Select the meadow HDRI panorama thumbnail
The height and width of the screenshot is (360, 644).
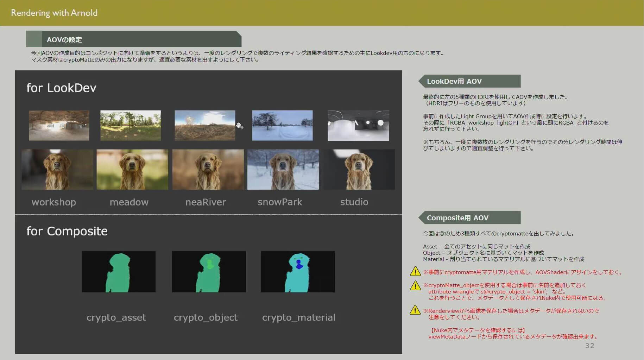[x=130, y=125]
